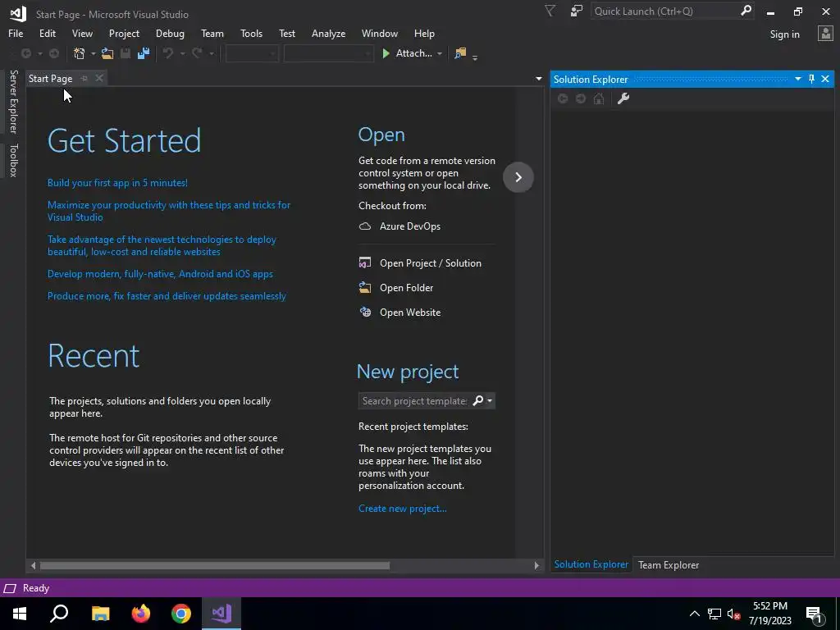Click Solution Explorer Back icon
This screenshot has height=630, width=840.
pyautogui.click(x=563, y=98)
